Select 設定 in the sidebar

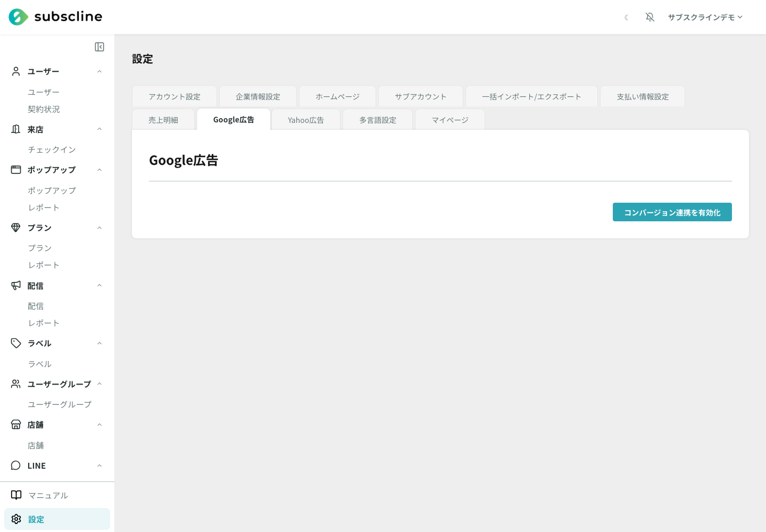coord(57,519)
